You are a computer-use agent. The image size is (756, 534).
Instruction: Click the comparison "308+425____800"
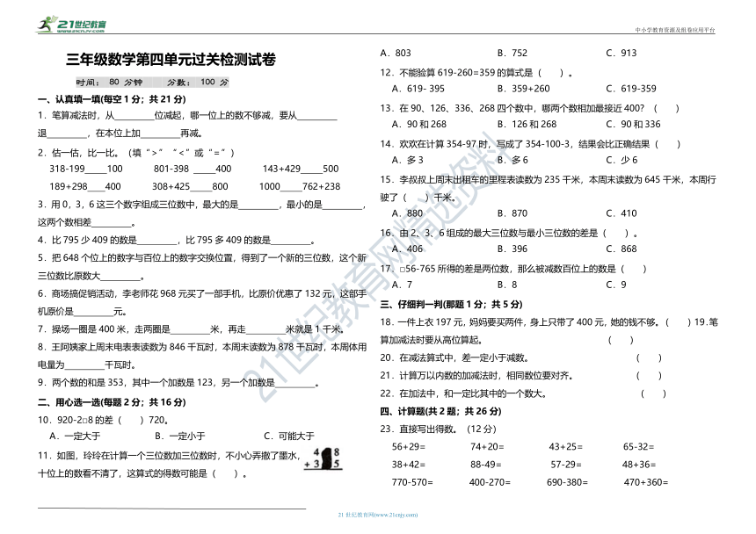(x=190, y=187)
